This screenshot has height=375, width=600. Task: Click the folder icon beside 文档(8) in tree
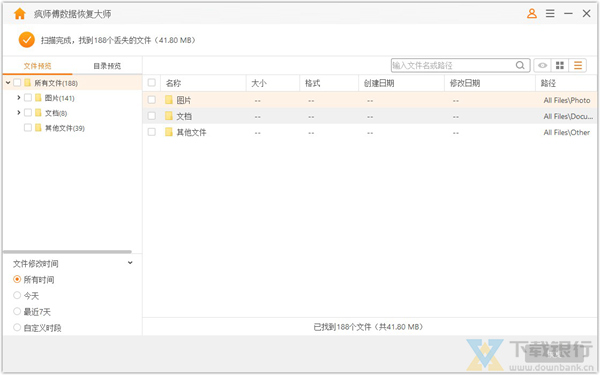[x=38, y=112]
